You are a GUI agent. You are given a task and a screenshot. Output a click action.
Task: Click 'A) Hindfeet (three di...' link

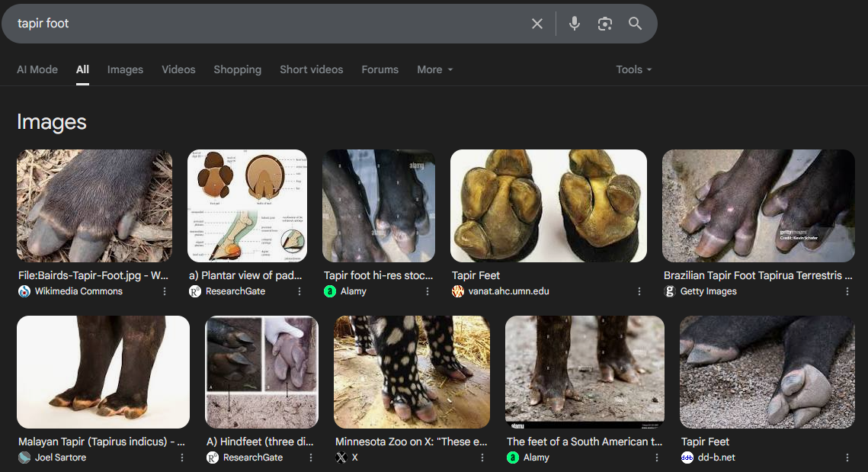[x=260, y=441]
